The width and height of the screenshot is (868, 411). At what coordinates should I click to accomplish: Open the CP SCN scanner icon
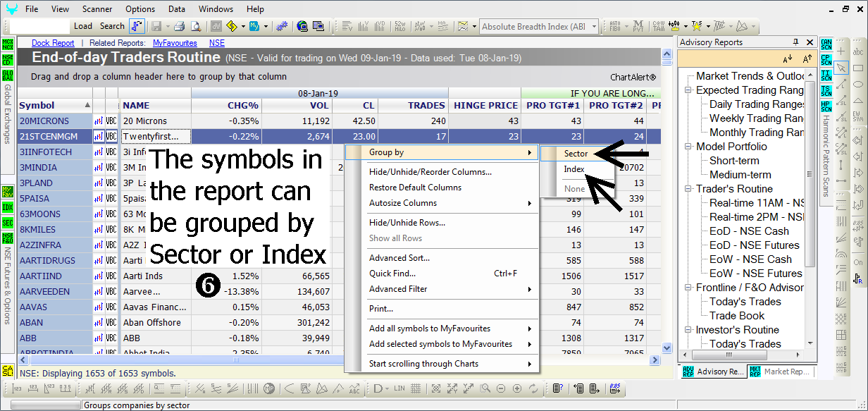coord(826,59)
